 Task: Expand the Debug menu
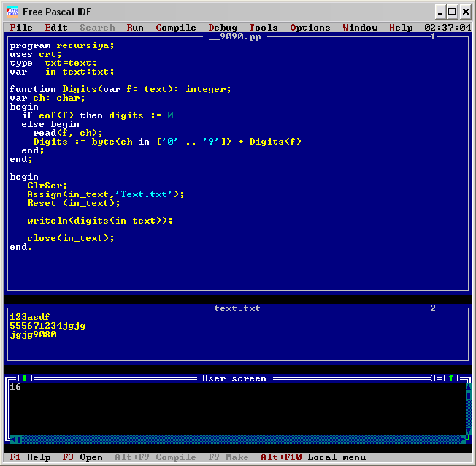click(x=223, y=28)
